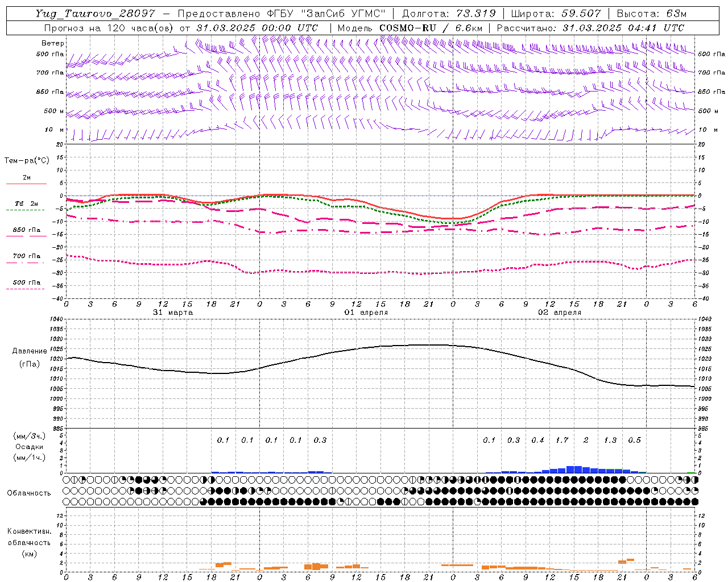728x582 pixels.
Task: Select the Td 2м legend entry
Action: [x=27, y=203]
